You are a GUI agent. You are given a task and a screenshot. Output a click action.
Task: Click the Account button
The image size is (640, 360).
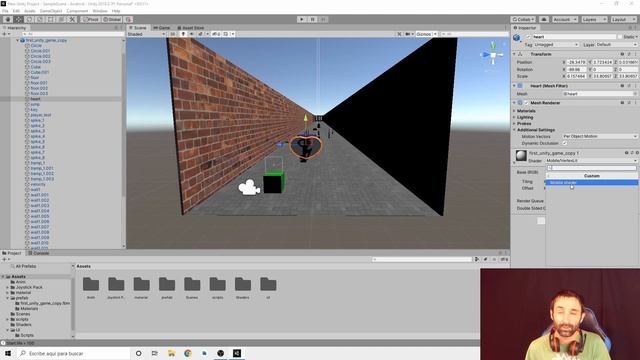coord(564,19)
